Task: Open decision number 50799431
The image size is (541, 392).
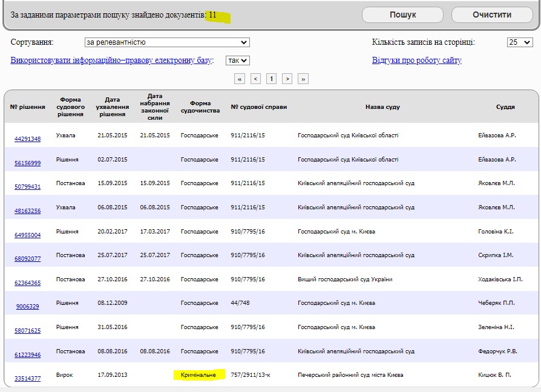Action: [x=28, y=186]
